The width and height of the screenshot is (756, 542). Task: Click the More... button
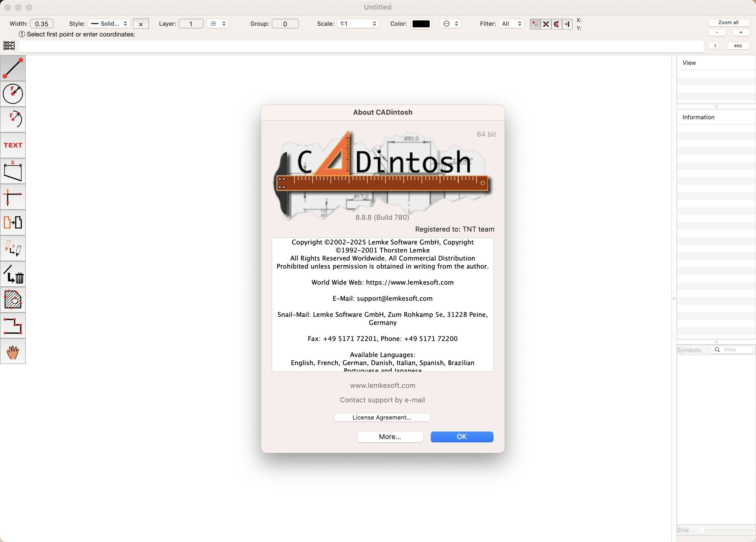point(390,437)
